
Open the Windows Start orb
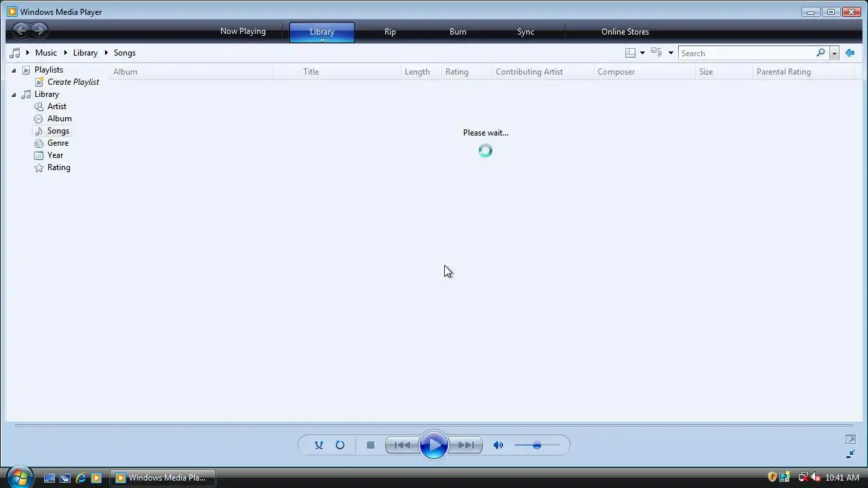(20, 477)
